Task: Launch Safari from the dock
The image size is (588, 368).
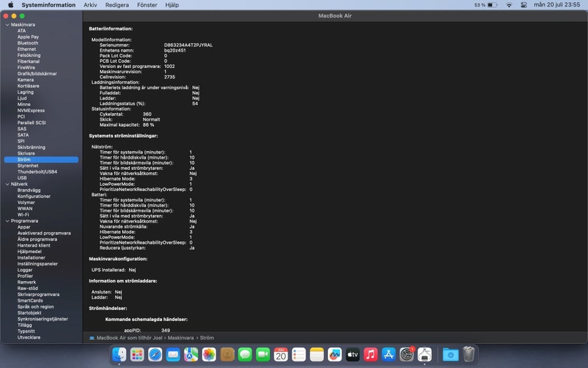Action: (x=155, y=354)
